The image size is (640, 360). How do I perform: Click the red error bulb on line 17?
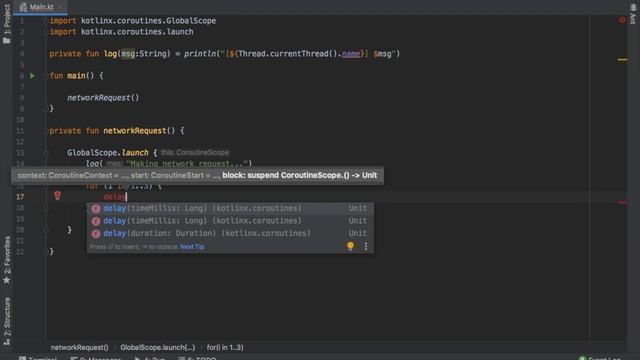tap(58, 196)
